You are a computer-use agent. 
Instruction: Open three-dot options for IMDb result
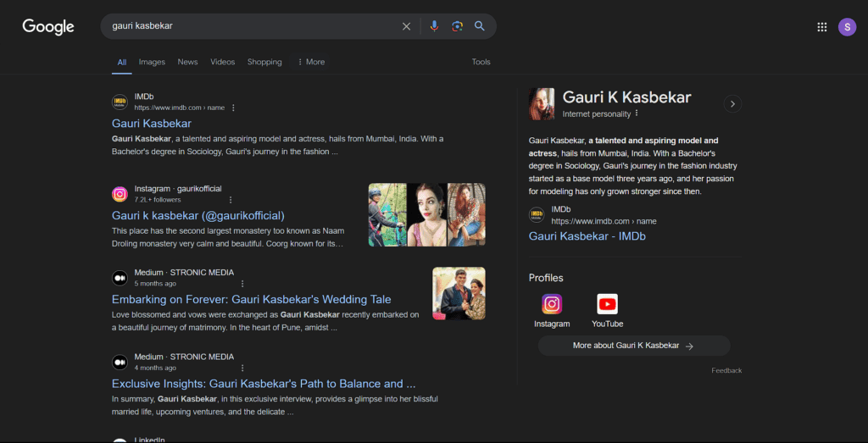pyautogui.click(x=233, y=108)
